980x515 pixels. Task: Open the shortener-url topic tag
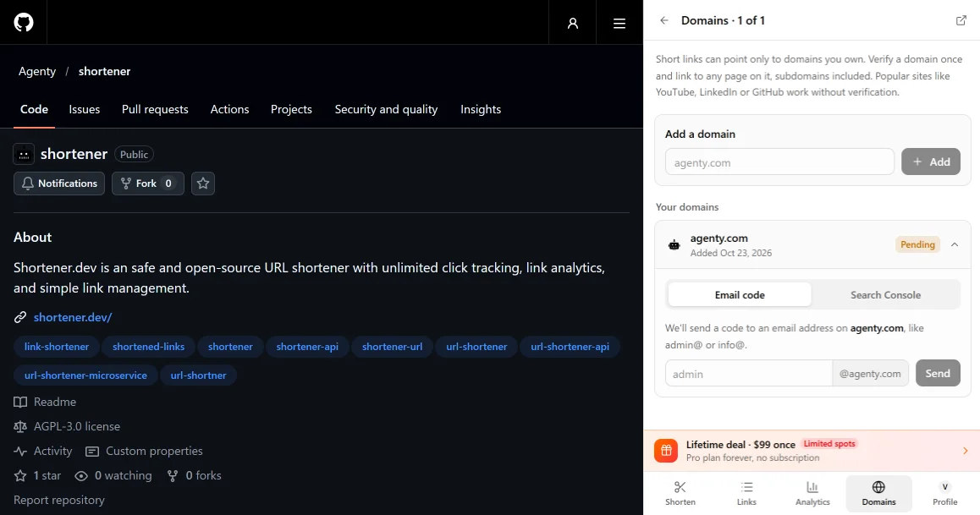[393, 347]
